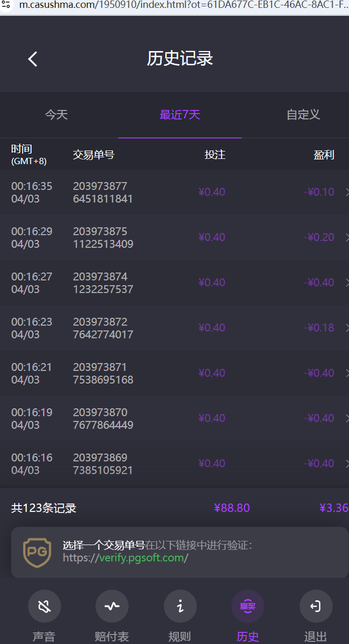Open the verify.pgsoft.com link
Screen dimensions: 349x644
pyautogui.click(x=142, y=558)
